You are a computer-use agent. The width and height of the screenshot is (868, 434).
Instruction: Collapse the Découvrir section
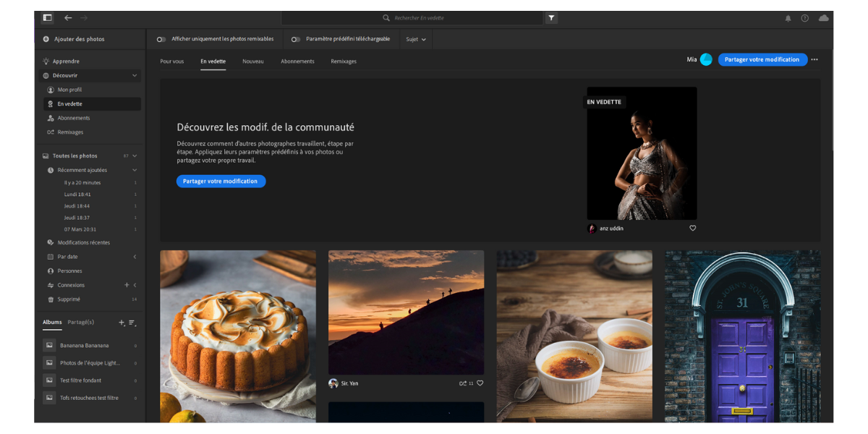(x=135, y=75)
